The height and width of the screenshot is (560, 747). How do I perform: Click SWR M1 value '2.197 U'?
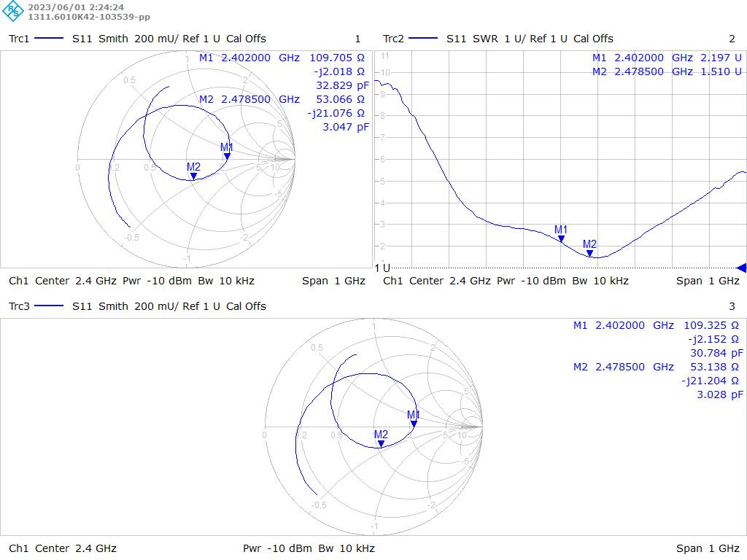click(x=721, y=58)
